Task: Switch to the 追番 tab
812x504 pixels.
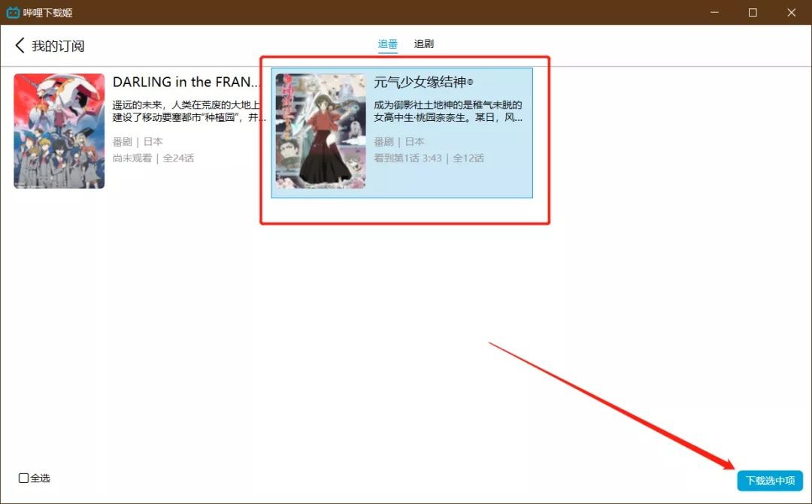Action: [388, 44]
